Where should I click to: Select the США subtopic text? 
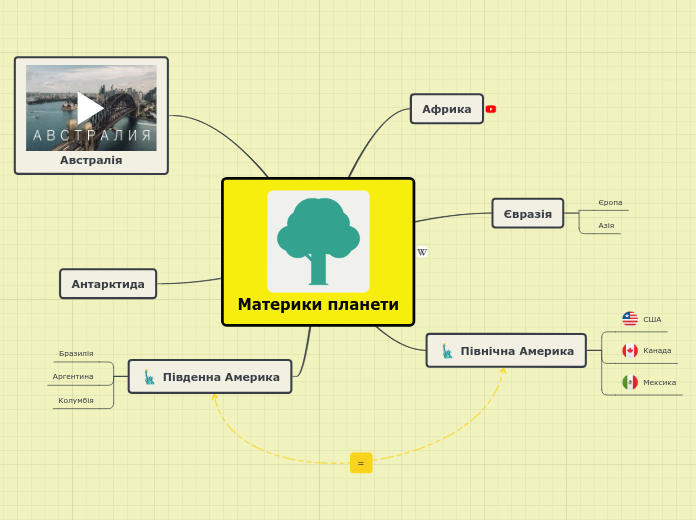coord(652,319)
